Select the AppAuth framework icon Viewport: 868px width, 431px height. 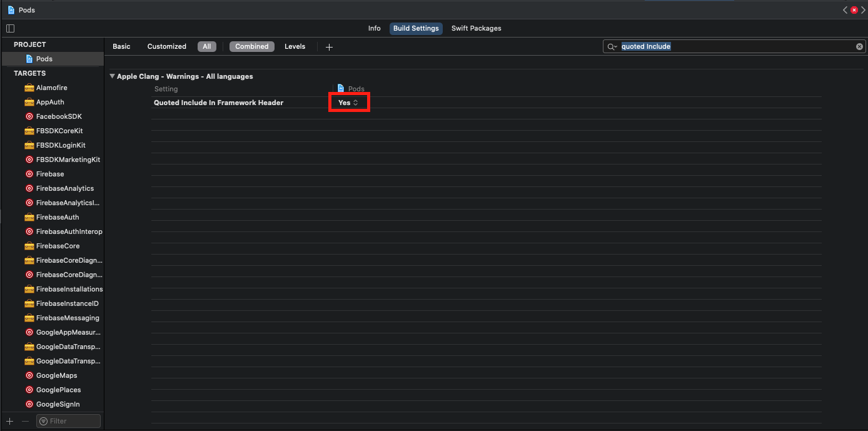click(29, 103)
